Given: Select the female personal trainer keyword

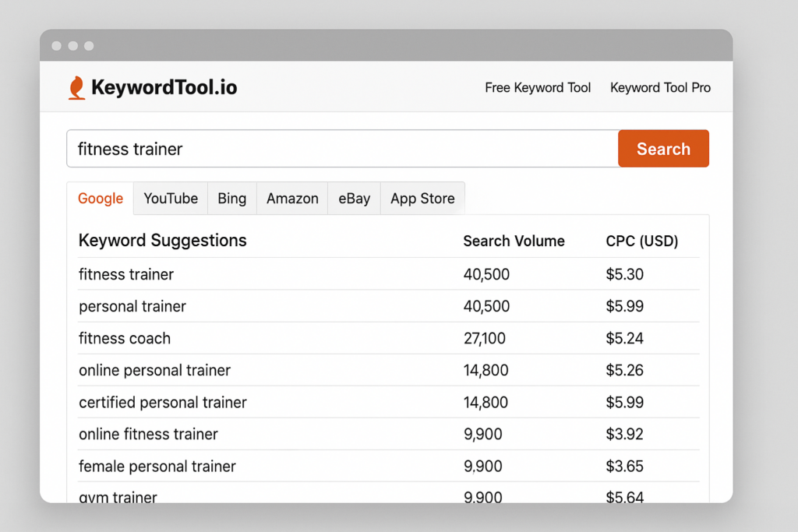Looking at the screenshot, I should (157, 466).
